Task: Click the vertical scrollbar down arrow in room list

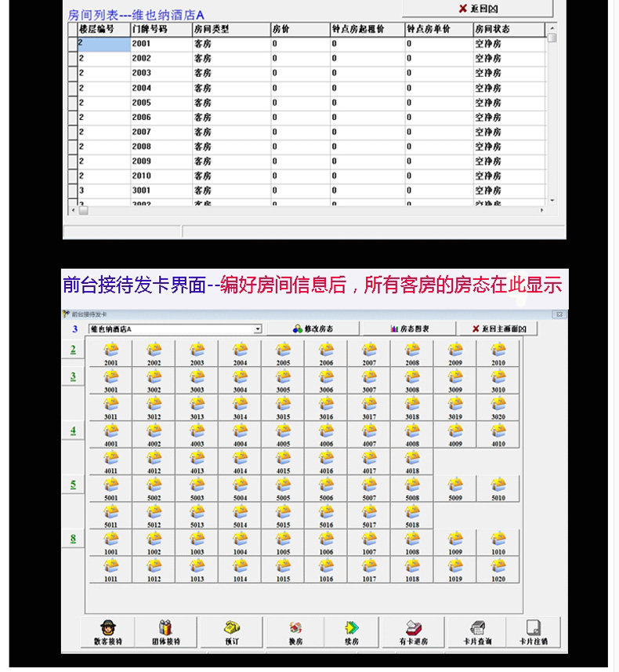Action: (552, 200)
